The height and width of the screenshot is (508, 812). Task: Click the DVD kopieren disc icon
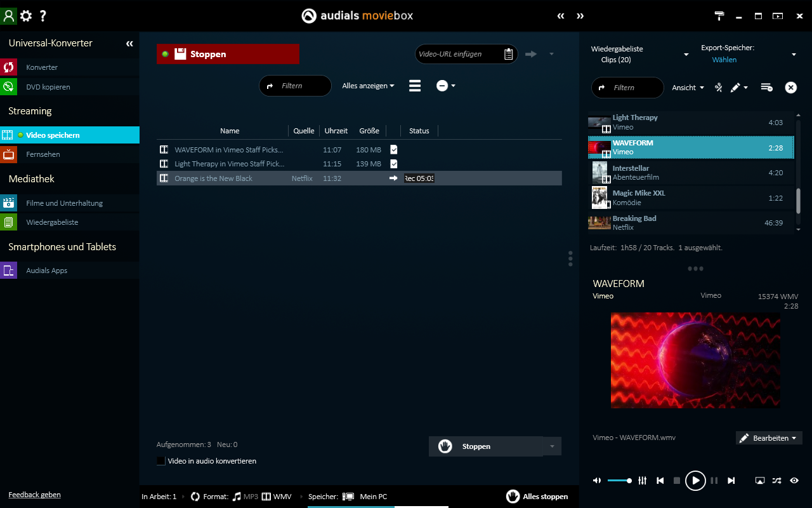(9, 87)
